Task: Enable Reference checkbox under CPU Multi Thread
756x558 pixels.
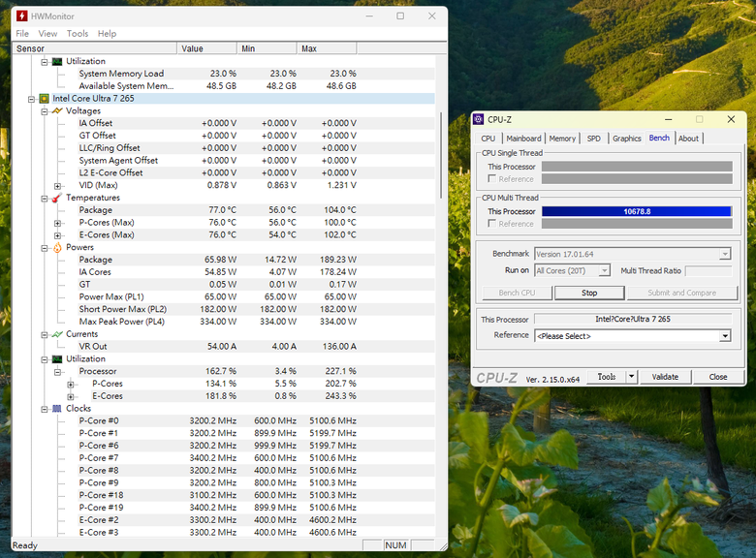Action: [491, 224]
